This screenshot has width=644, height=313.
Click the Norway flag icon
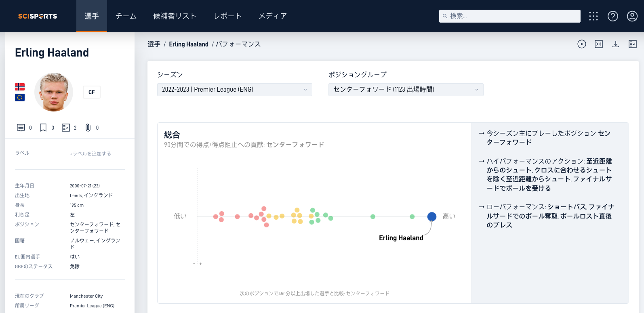(x=20, y=87)
